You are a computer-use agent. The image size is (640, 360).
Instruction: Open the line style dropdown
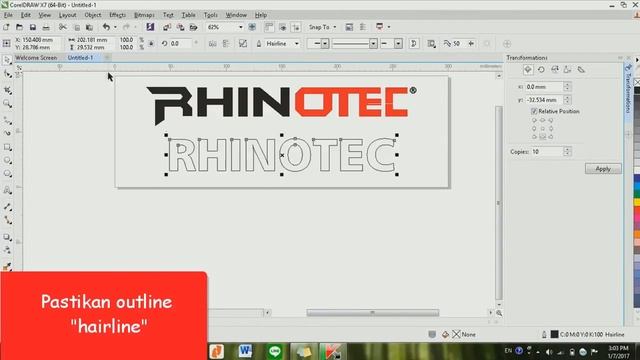pyautogui.click(x=373, y=44)
